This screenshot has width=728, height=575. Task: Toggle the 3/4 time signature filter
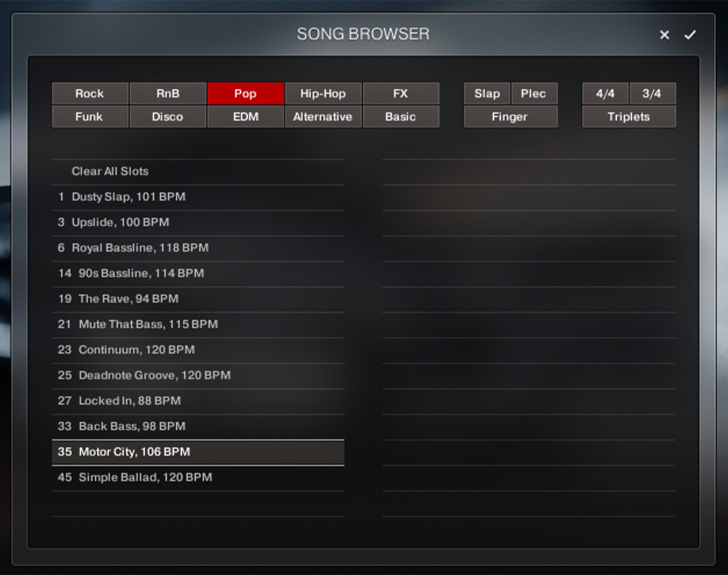(652, 94)
